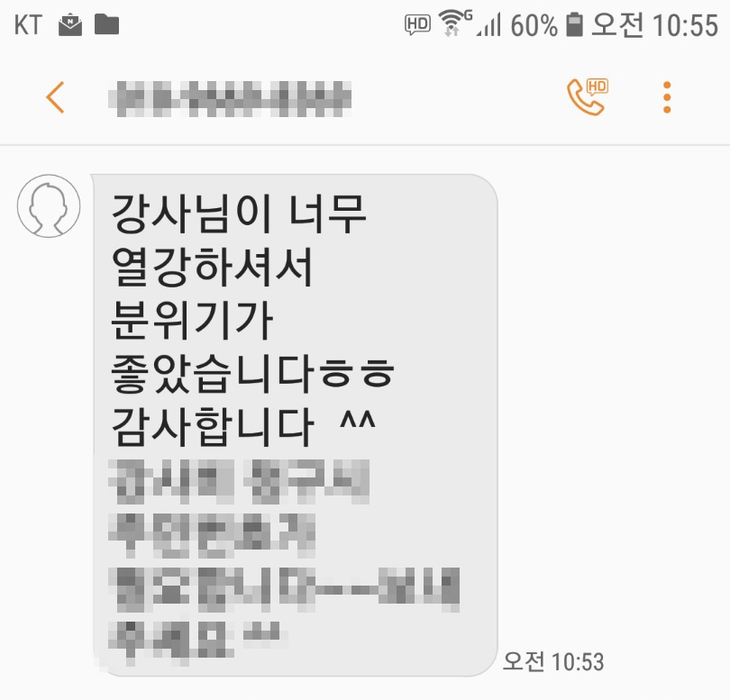Viewport: 730px width, 700px height.
Task: Tap the 오전 10:53 message timestamp
Action: point(553,661)
